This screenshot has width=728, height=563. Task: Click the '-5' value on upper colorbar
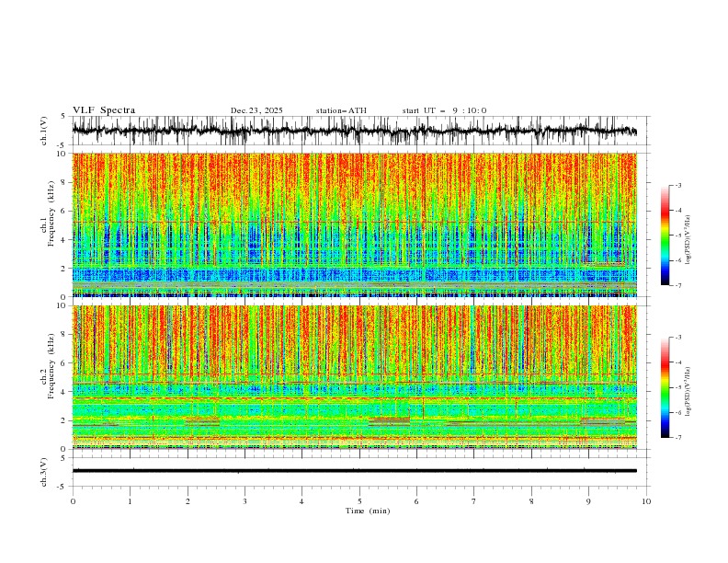pyautogui.click(x=678, y=236)
